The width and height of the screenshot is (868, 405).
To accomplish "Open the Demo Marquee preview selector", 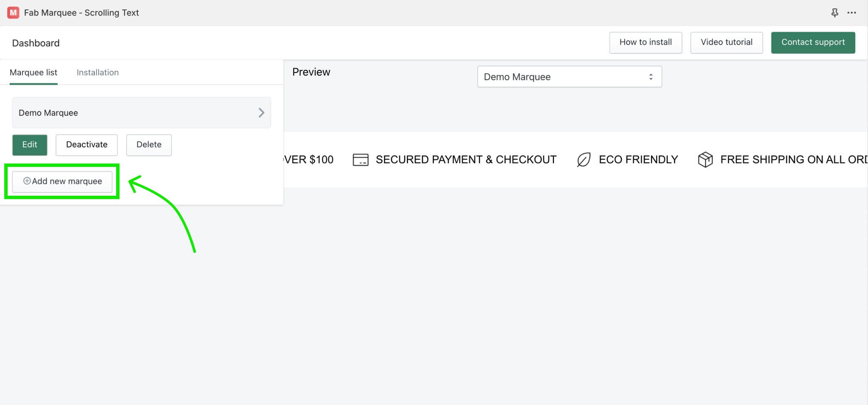I will pos(569,76).
